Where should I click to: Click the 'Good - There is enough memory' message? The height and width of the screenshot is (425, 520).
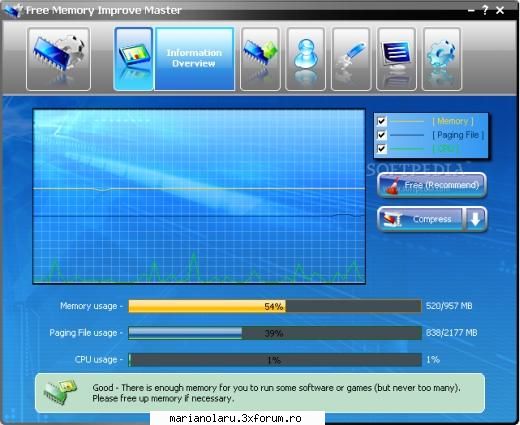click(276, 393)
